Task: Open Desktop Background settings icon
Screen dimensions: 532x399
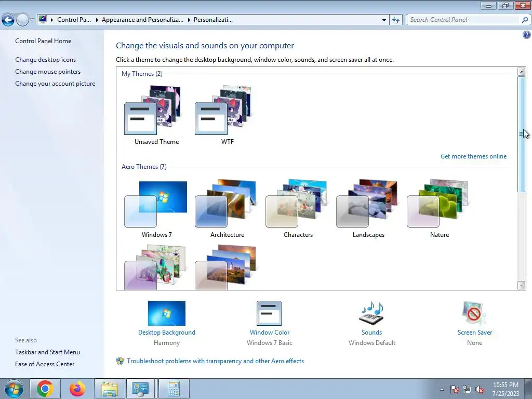Action: (x=167, y=313)
